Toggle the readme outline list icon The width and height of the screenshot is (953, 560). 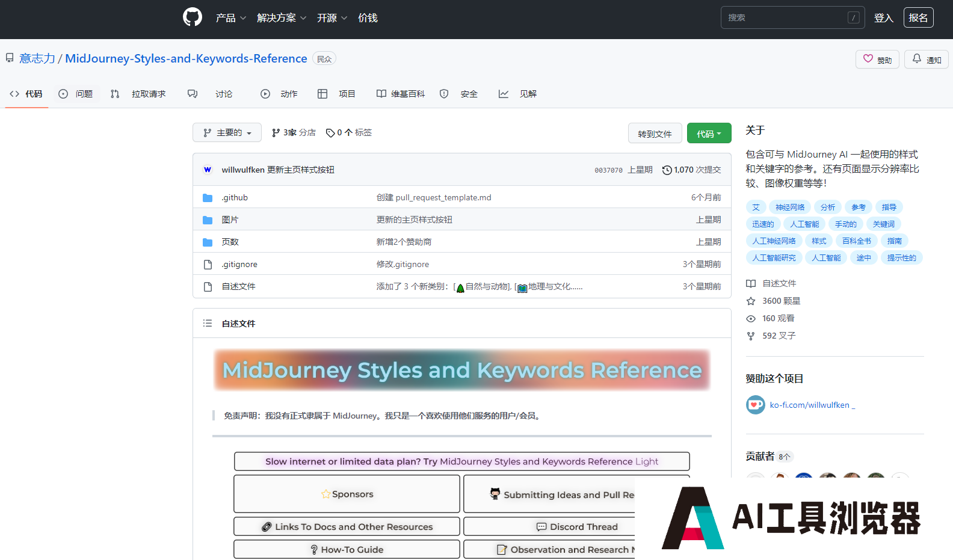(x=208, y=323)
